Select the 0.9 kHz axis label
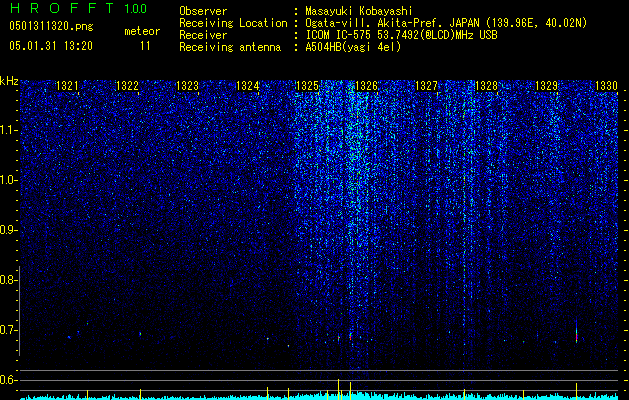Screen dimensions: 629x400 [7, 230]
